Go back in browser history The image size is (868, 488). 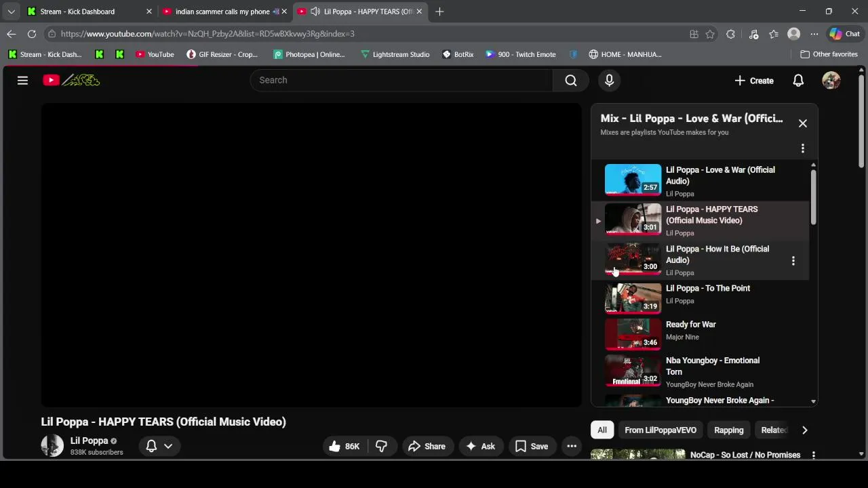12,34
